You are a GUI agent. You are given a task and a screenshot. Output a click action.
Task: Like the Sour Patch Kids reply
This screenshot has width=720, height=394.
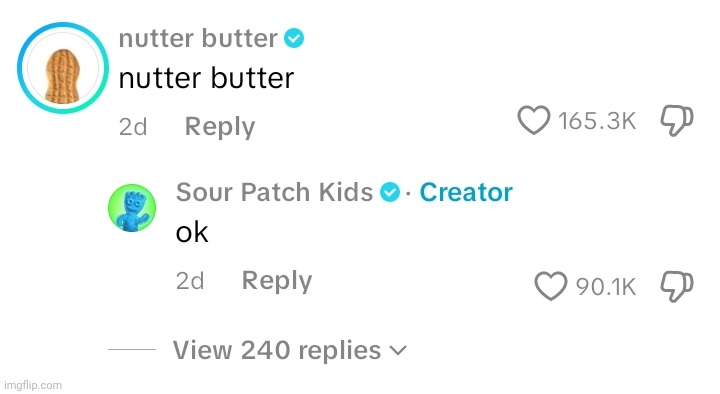(551, 286)
